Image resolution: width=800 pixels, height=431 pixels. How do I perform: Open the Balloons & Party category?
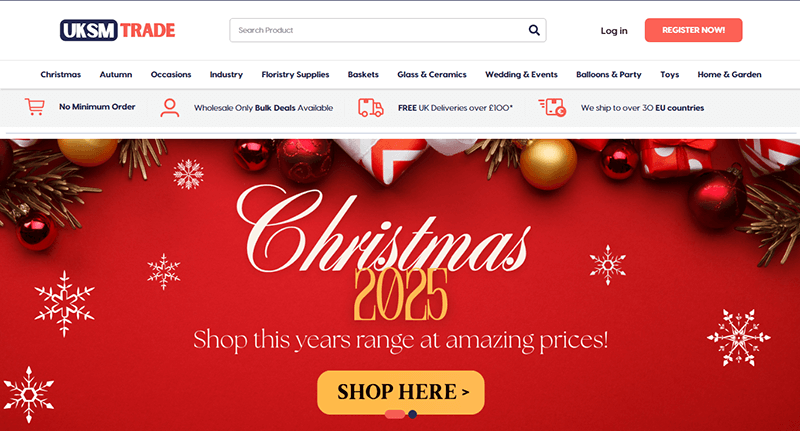pos(609,74)
